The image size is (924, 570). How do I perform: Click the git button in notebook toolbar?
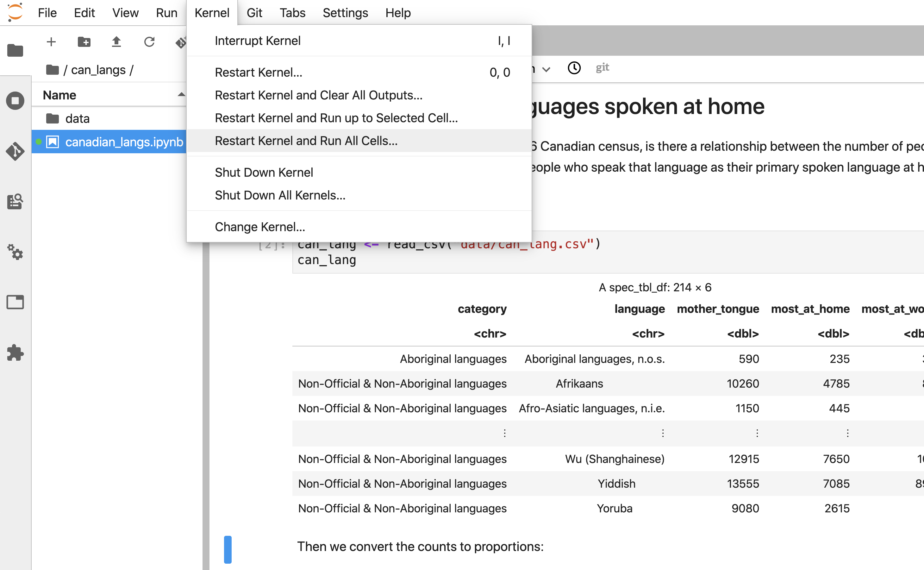click(602, 68)
